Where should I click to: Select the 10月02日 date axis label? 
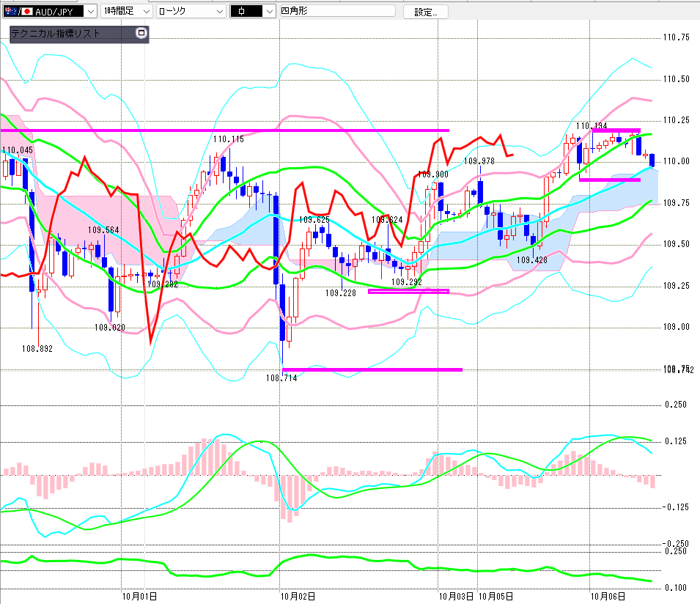298,597
